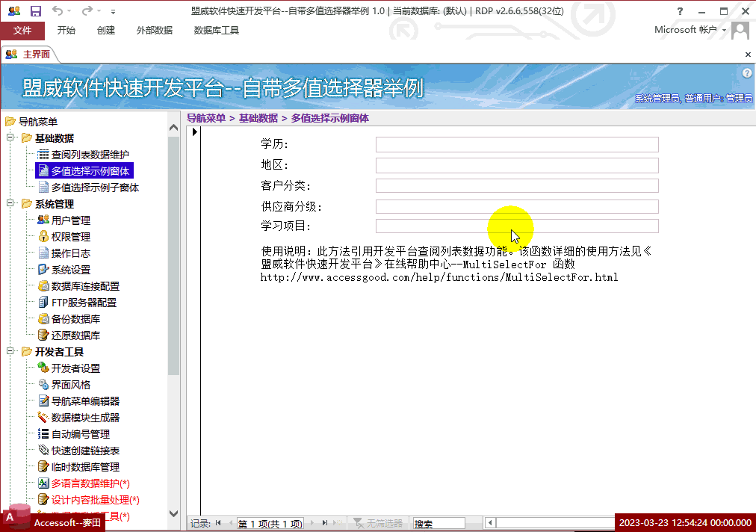Open the Microsoft 帐户 dropdown
756x532 pixels.
[690, 30]
